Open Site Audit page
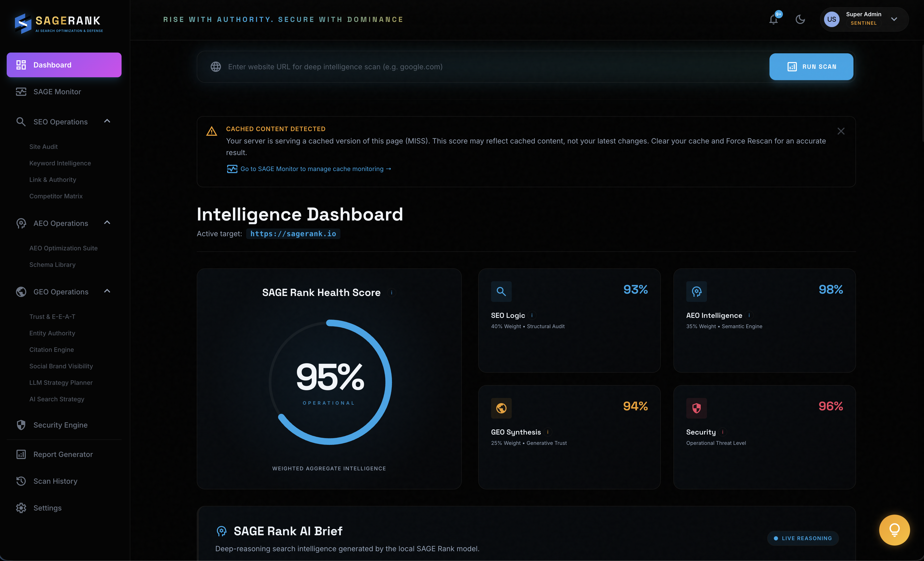Image resolution: width=924 pixels, height=561 pixels. (x=44, y=147)
